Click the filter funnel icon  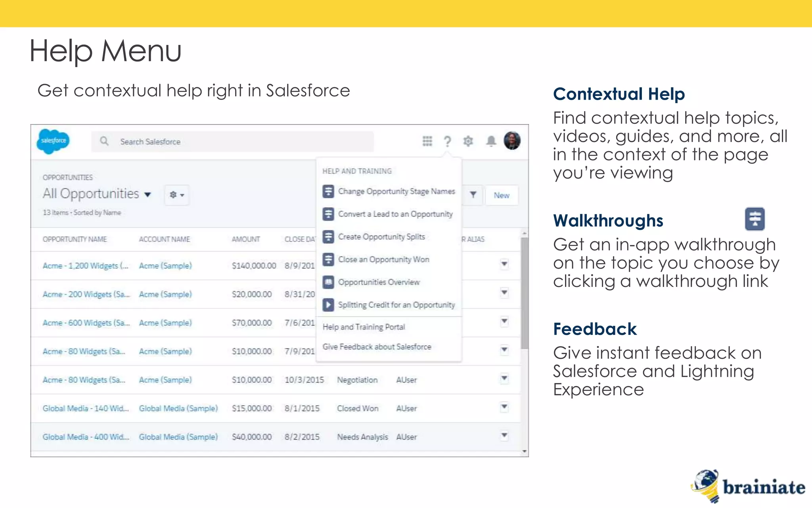click(473, 195)
